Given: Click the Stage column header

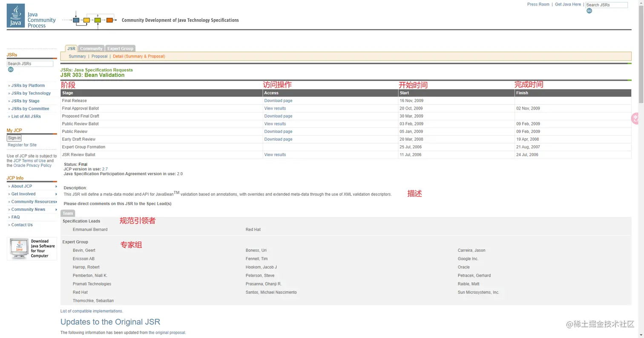Looking at the screenshot, I should coord(161,93).
